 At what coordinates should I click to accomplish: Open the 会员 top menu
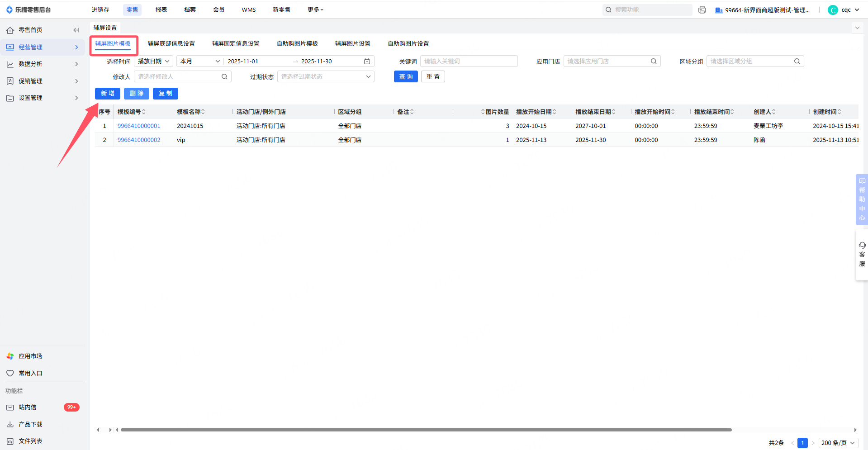[219, 9]
